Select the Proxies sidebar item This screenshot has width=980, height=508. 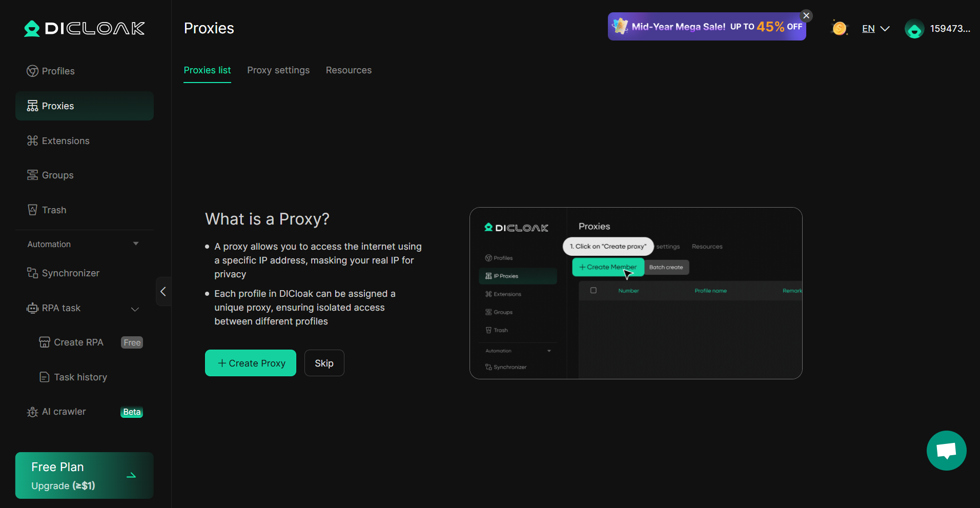tap(85, 106)
